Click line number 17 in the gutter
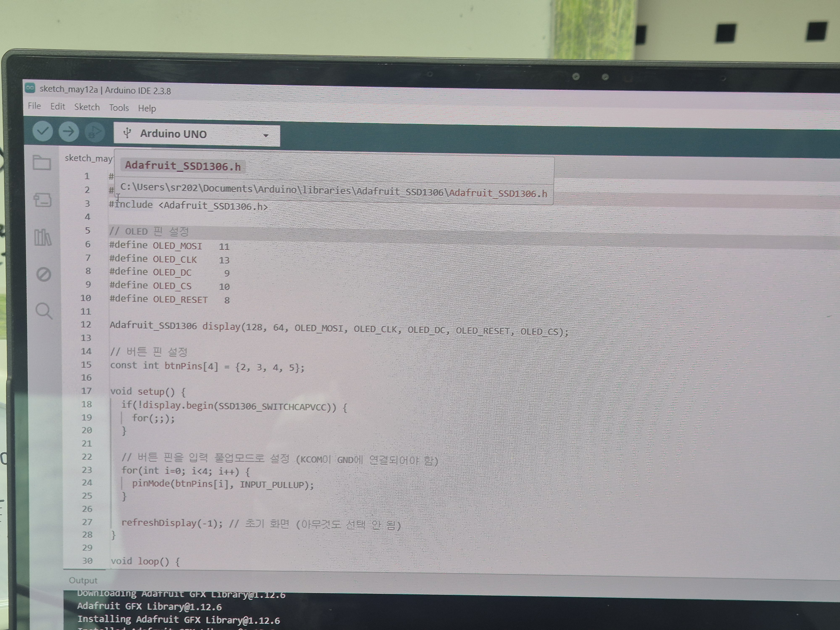 [x=86, y=391]
